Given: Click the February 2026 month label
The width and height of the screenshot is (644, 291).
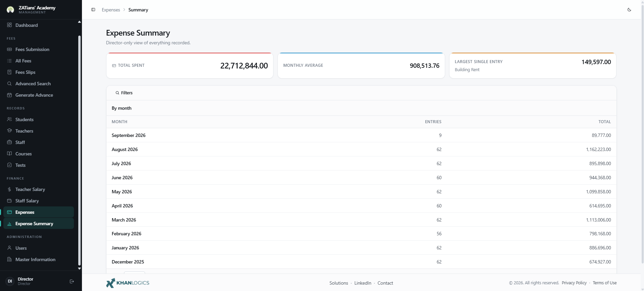Looking at the screenshot, I should pyautogui.click(x=126, y=234).
